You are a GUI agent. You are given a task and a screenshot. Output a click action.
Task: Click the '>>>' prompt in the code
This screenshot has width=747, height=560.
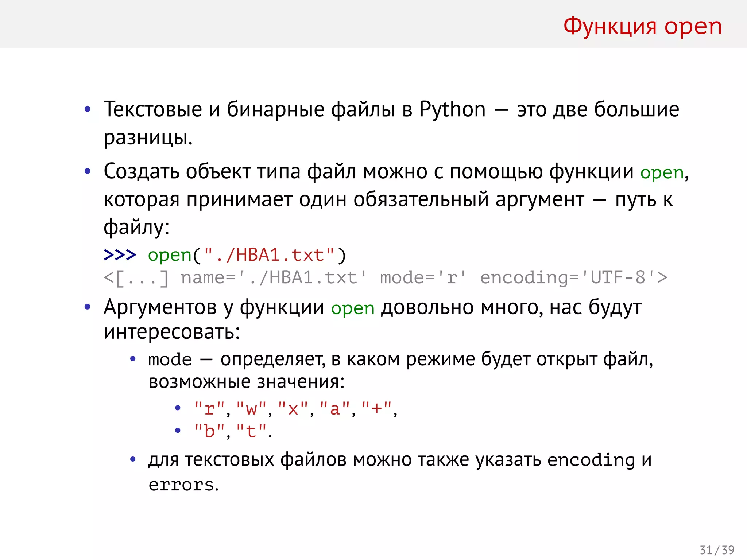coord(120,255)
